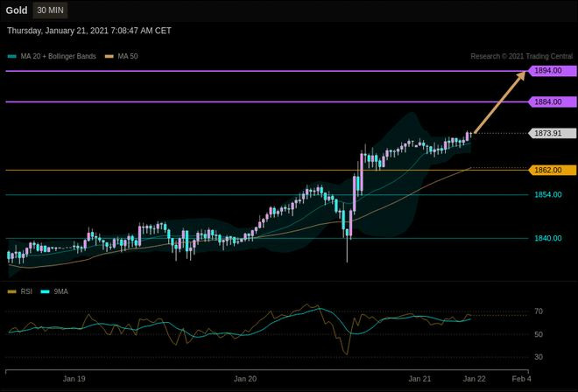The height and width of the screenshot is (392, 578).
Task: Click the MA 50 legend text
Action: point(128,56)
